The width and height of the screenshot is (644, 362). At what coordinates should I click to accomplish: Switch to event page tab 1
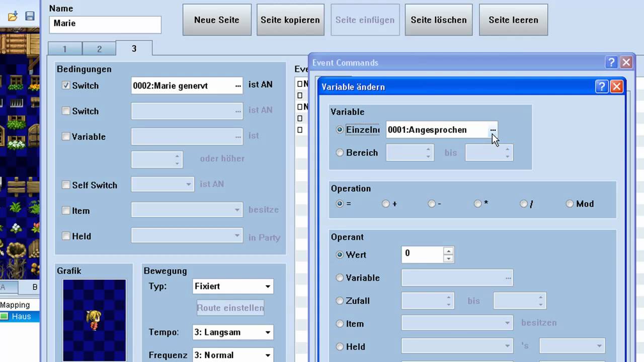coord(64,49)
